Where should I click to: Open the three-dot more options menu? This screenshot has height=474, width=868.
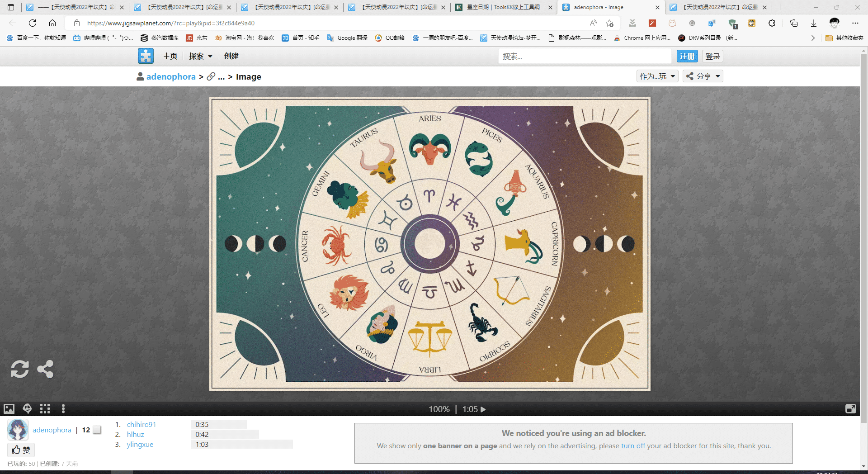63,409
